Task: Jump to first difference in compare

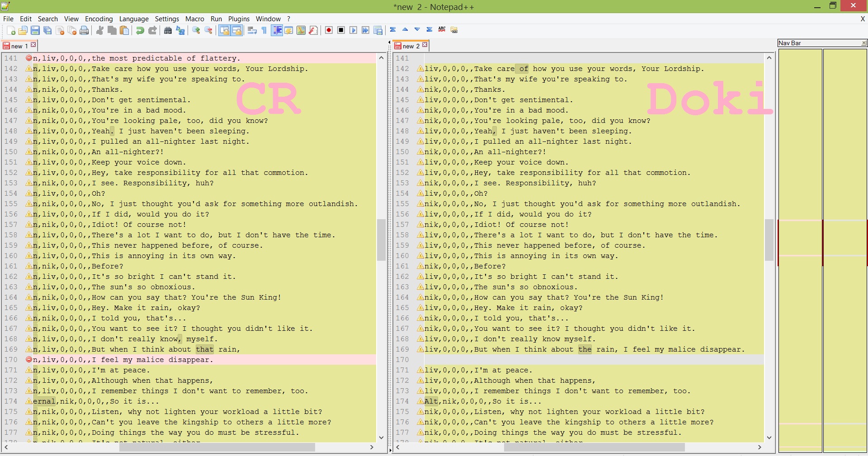Action: pos(393,30)
